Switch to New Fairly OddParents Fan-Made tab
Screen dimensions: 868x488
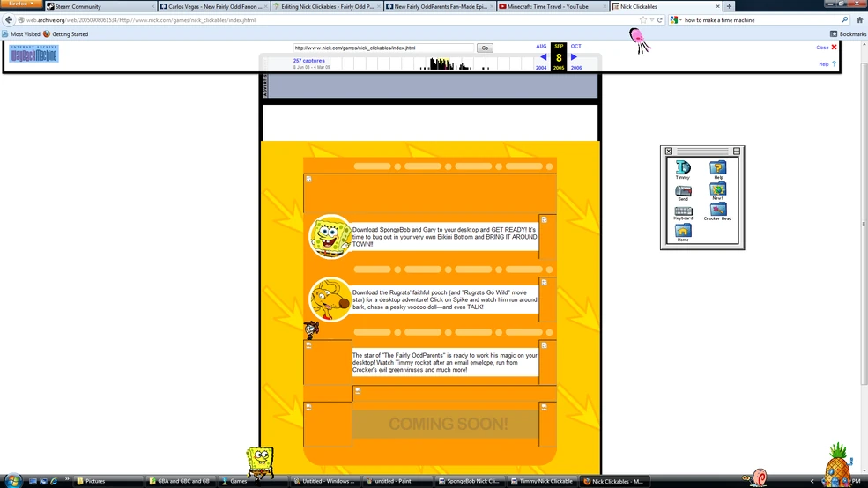click(x=440, y=7)
